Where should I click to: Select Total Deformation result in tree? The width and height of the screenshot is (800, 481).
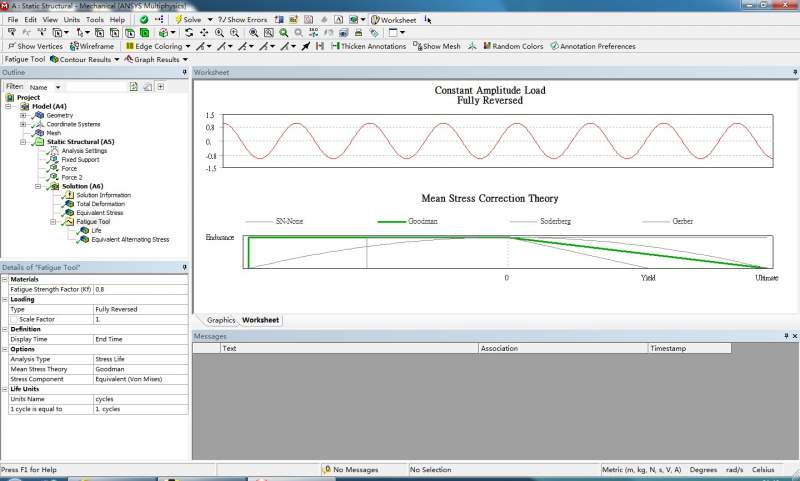point(100,204)
